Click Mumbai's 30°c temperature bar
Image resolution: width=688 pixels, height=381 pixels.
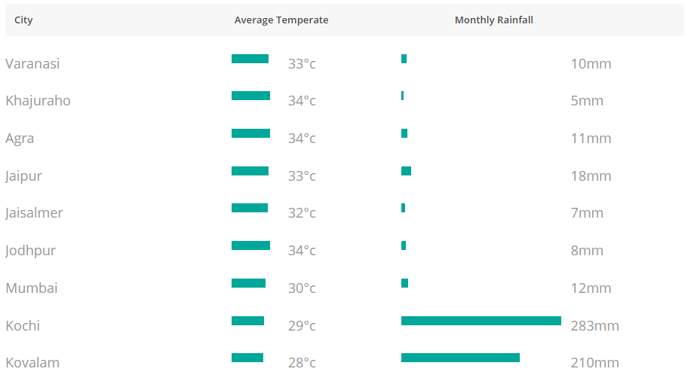tap(248, 283)
